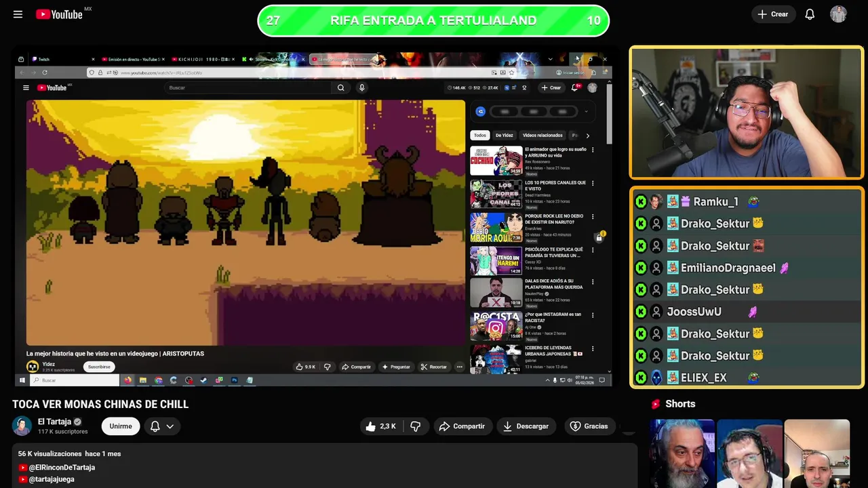Like the video with 2,3 K likes
This screenshot has height=488, width=868.
(x=380, y=426)
